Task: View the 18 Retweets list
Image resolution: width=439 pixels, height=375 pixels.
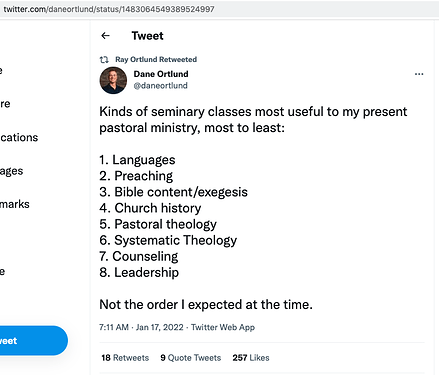Action: click(125, 358)
